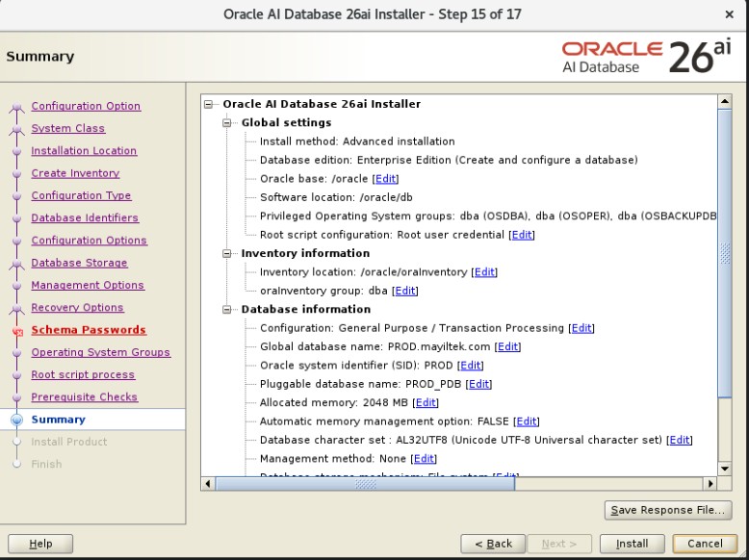Open the Installation Location step
Image resolution: width=749 pixels, height=560 pixels.
click(x=84, y=151)
